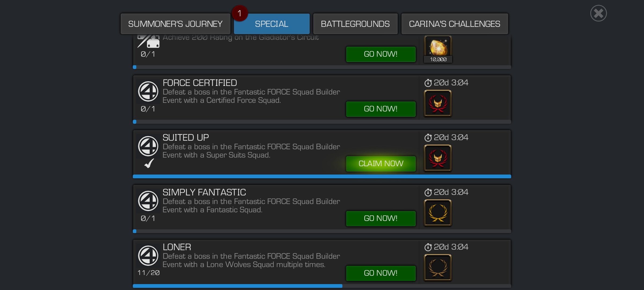This screenshot has width=644, height=290.
Task: Click the Suited Up completed checkmark
Action: (x=149, y=163)
